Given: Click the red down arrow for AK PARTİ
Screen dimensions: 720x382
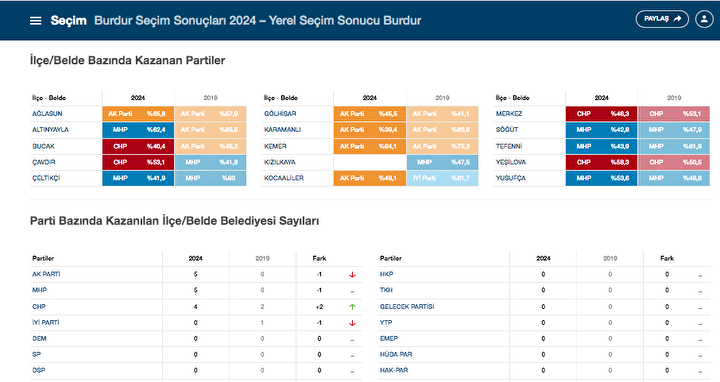Looking at the screenshot, I should [x=352, y=275].
